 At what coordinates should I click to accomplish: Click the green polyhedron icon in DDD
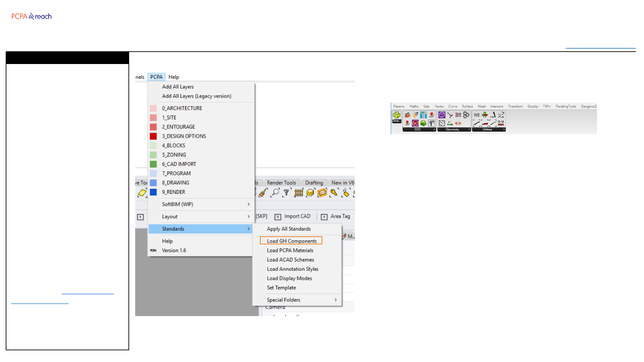point(423,123)
